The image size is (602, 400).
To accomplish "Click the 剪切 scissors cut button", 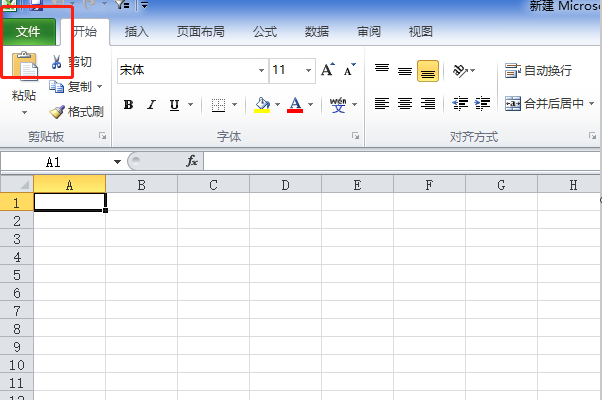I will [71, 62].
